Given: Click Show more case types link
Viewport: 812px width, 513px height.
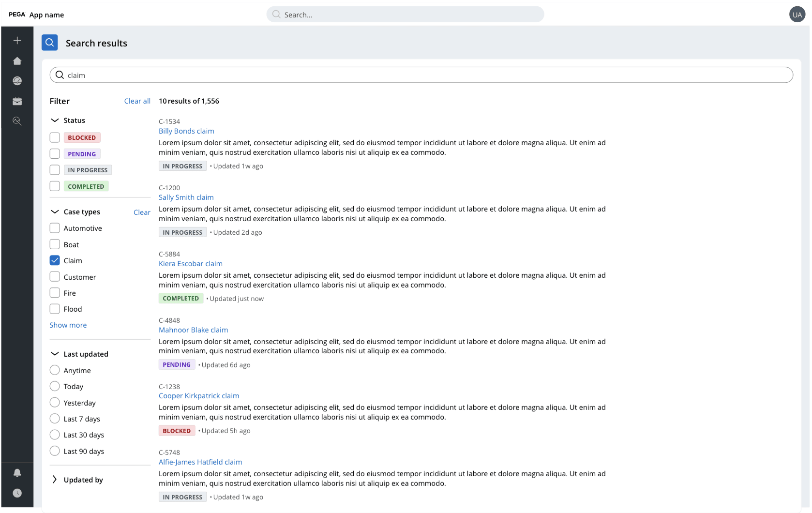Looking at the screenshot, I should coord(68,325).
